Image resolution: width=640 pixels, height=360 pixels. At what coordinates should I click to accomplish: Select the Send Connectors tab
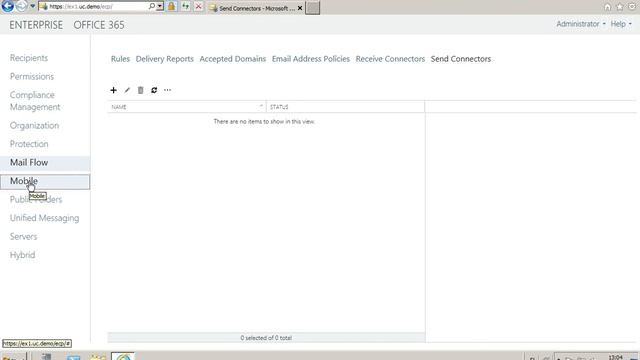pos(461,59)
